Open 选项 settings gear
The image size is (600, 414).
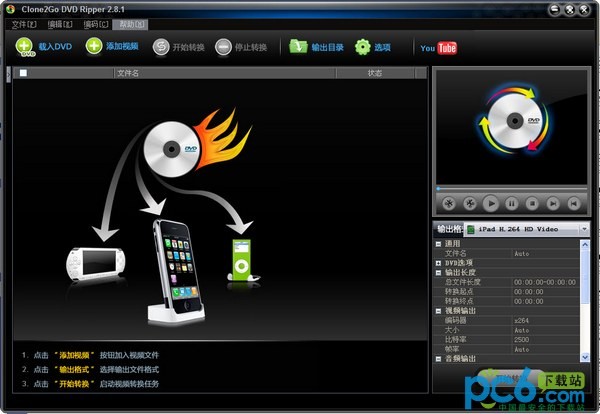click(373, 47)
